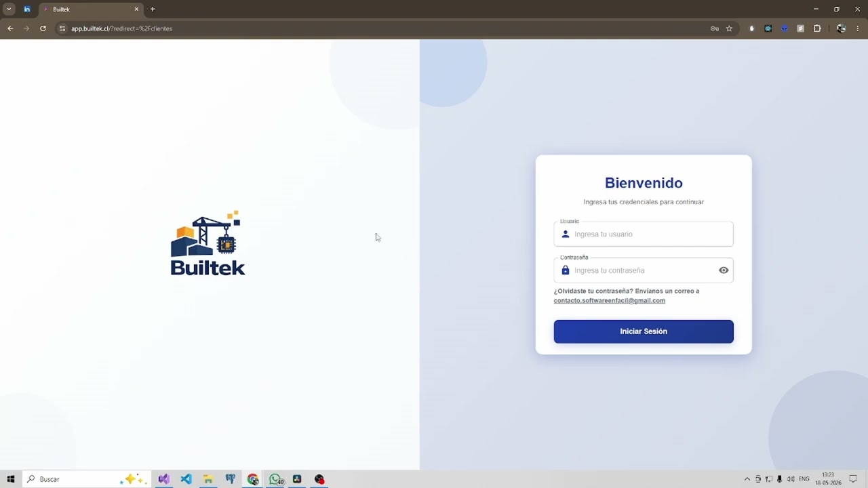Open Windows Start menu

(11, 479)
